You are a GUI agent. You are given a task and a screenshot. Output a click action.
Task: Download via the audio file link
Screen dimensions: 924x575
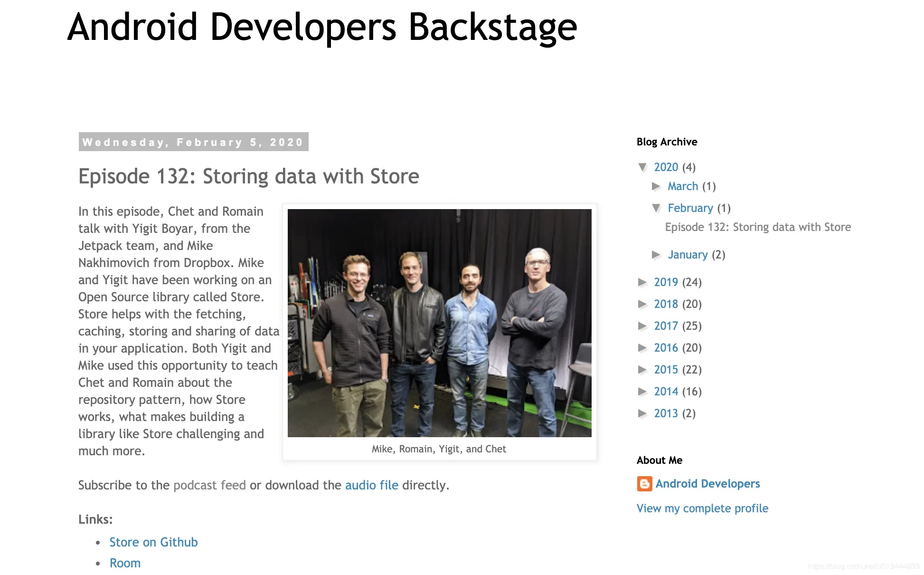(x=371, y=485)
